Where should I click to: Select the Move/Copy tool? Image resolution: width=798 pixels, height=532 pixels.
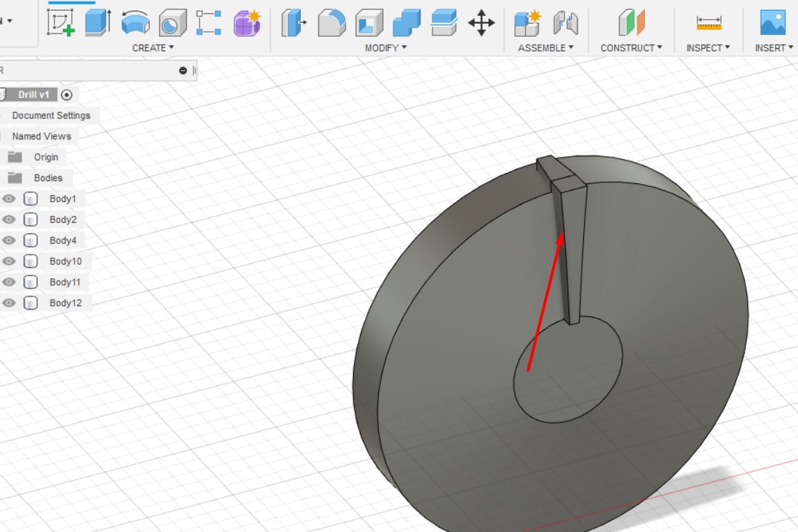point(481,23)
